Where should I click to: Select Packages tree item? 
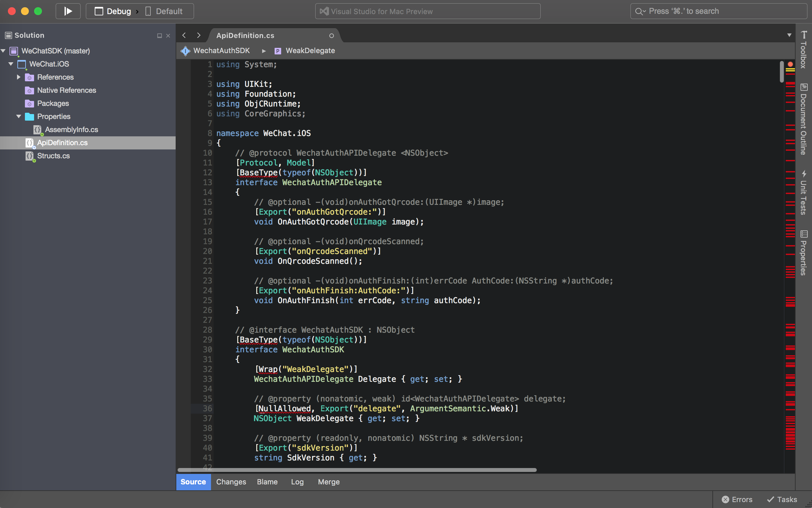pyautogui.click(x=53, y=103)
